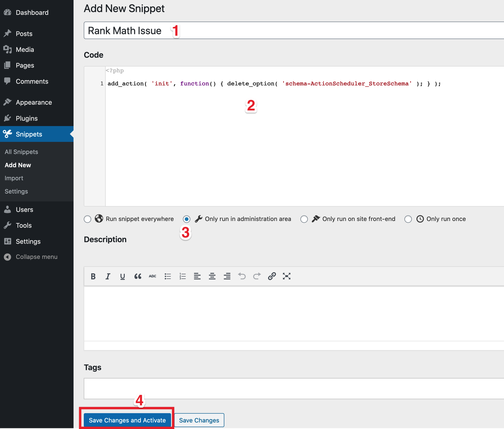Click the Fullscreen editor icon
504x429 pixels.
(x=287, y=276)
